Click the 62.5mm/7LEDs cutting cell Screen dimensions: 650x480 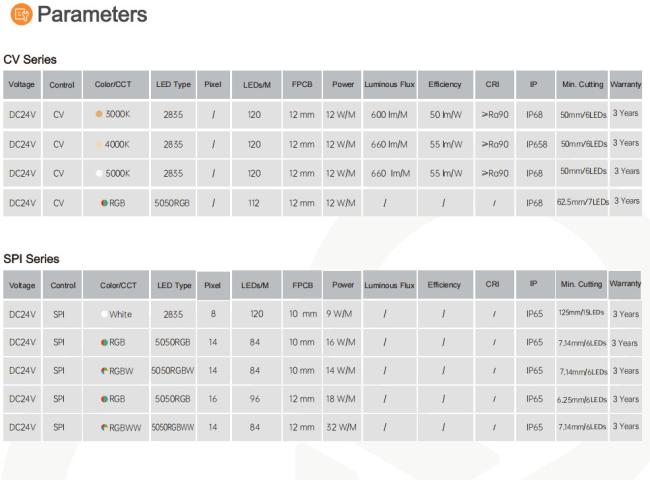click(582, 202)
